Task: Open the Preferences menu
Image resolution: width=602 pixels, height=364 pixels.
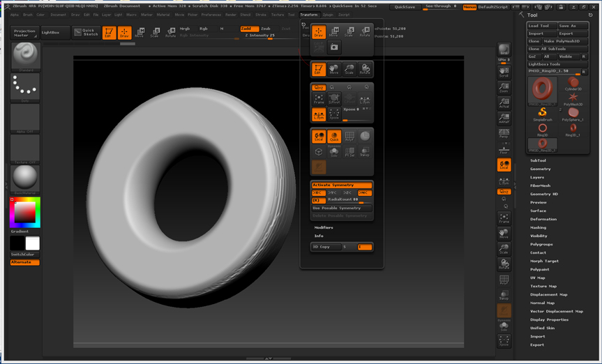Action: pyautogui.click(x=211, y=15)
